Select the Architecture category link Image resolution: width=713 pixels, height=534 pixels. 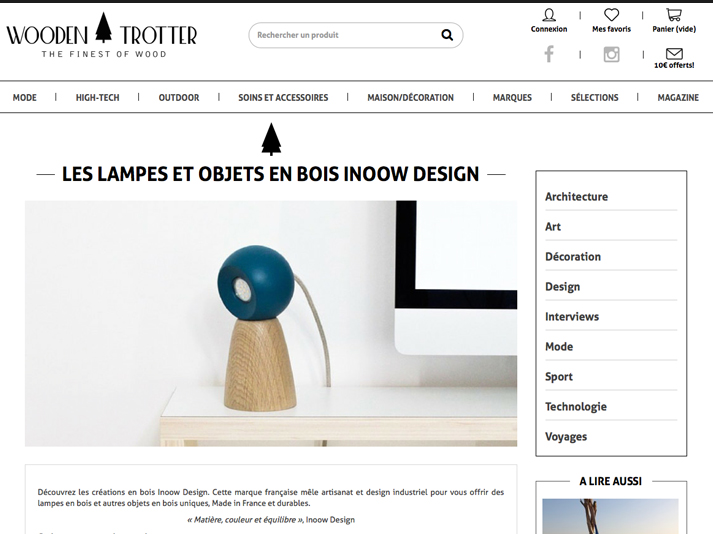coord(576,196)
